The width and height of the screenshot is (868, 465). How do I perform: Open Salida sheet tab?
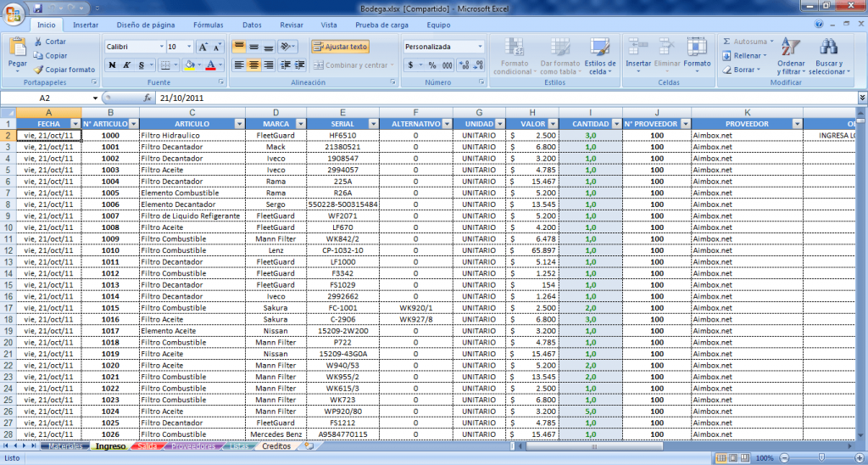click(147, 446)
